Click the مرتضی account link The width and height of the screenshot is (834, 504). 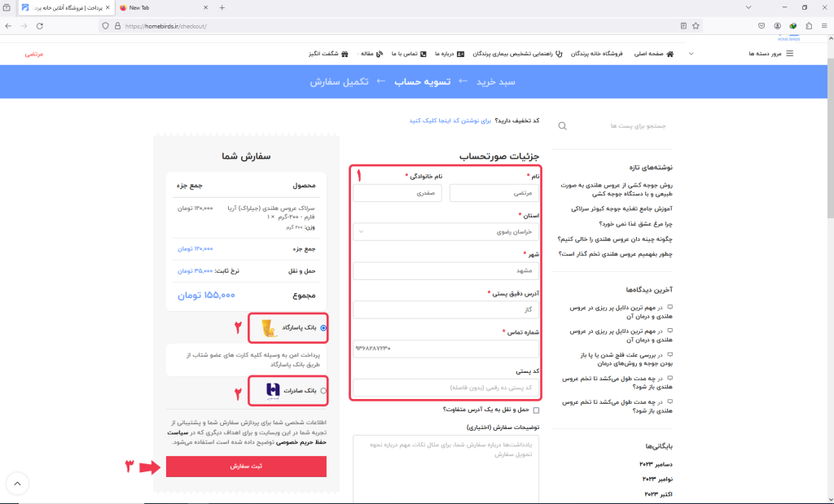click(x=34, y=54)
